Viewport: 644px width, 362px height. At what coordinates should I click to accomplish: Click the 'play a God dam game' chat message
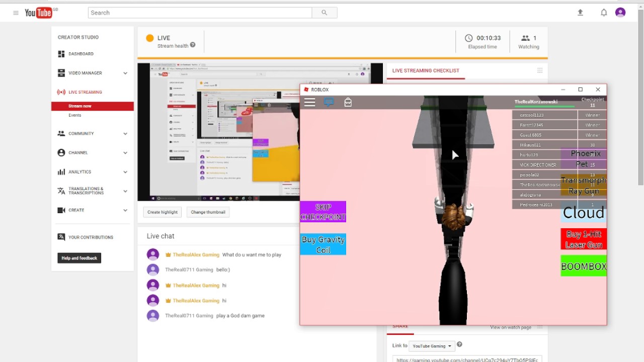coord(240,316)
